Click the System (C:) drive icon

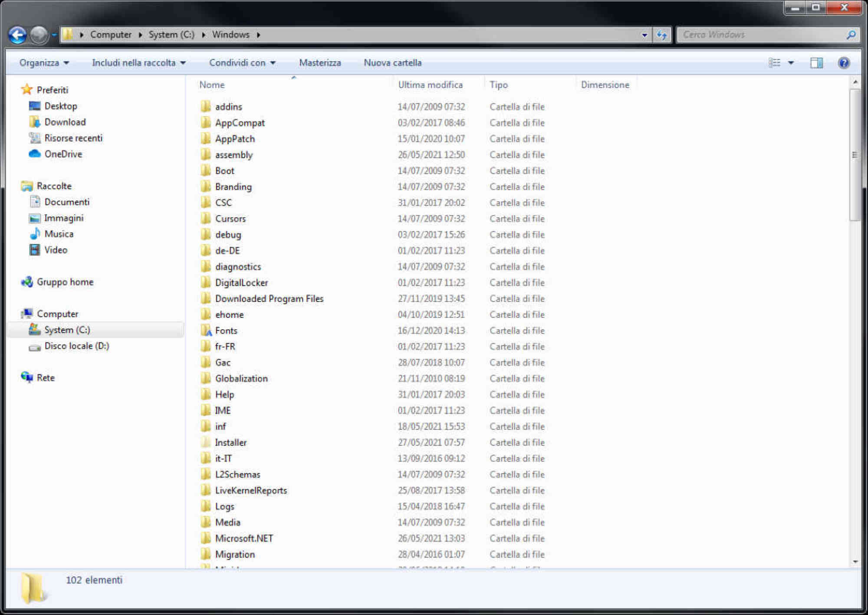coord(34,330)
